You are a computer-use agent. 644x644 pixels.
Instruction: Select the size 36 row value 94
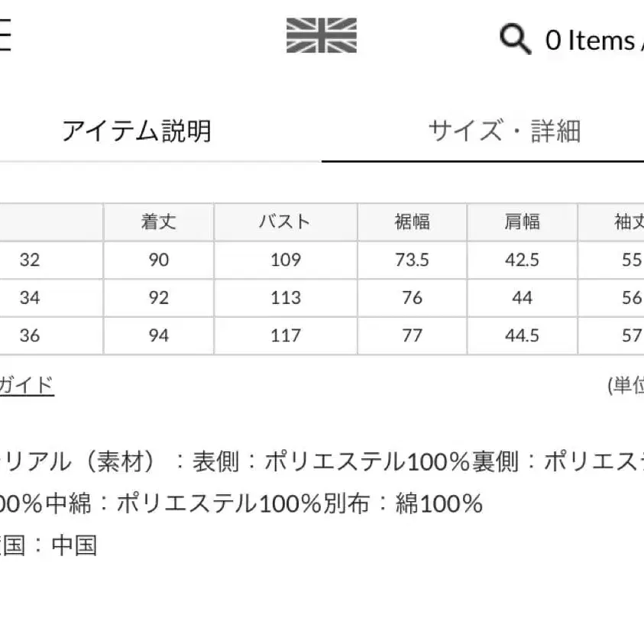[x=157, y=335]
